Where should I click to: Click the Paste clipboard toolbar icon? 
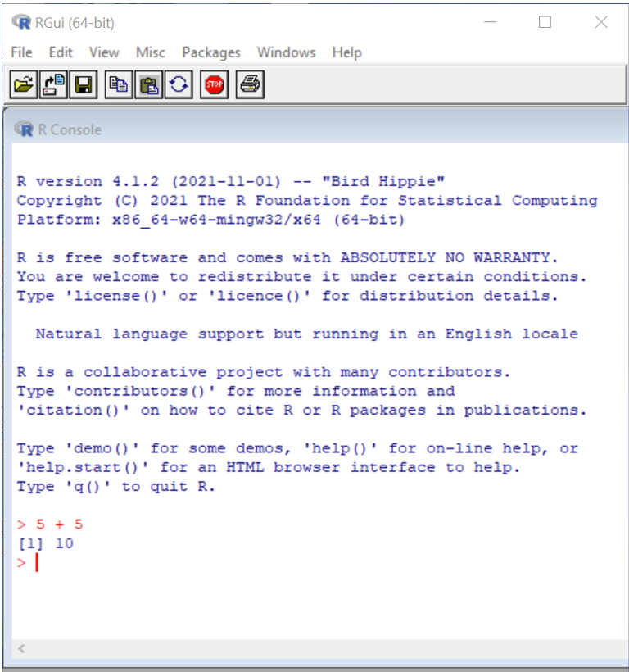pyautogui.click(x=148, y=84)
